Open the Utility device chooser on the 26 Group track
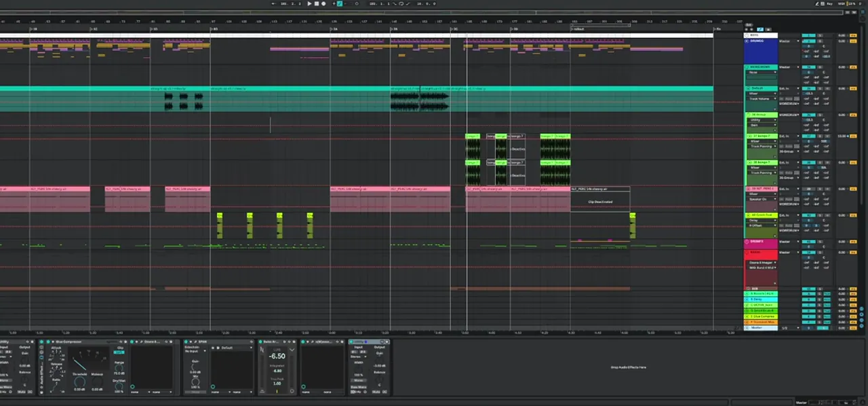 pos(762,119)
